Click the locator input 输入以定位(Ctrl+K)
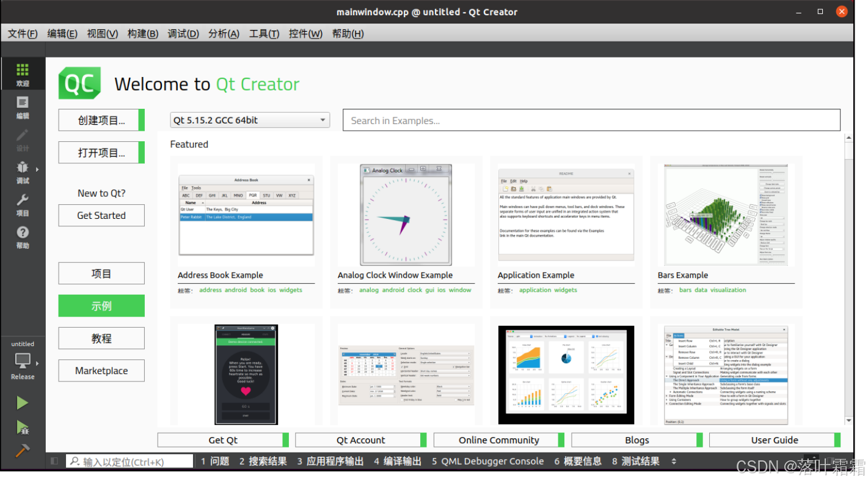 click(x=129, y=462)
